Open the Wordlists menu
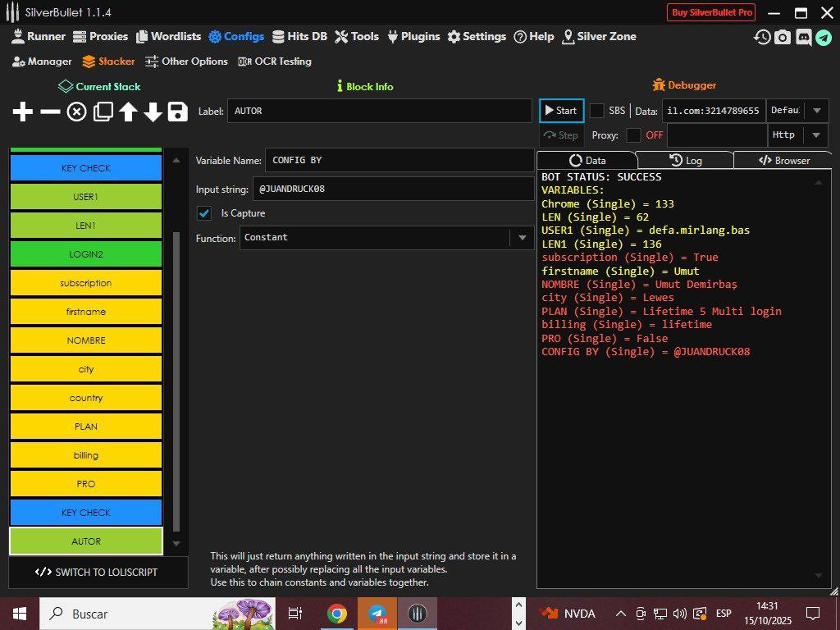This screenshot has height=630, width=840. [169, 37]
